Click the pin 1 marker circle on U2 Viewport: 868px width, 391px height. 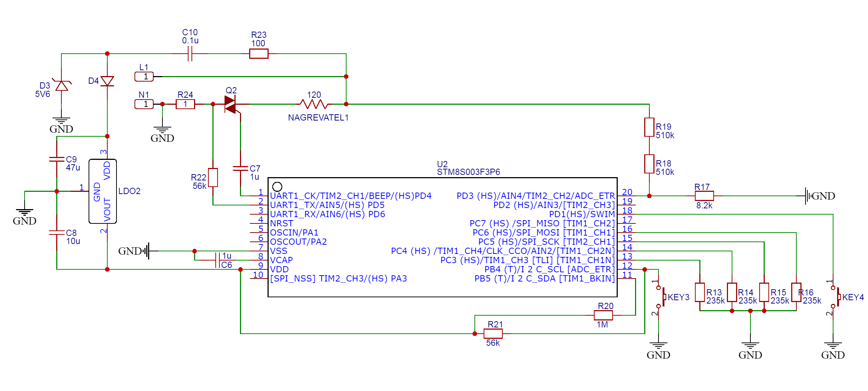(x=277, y=187)
